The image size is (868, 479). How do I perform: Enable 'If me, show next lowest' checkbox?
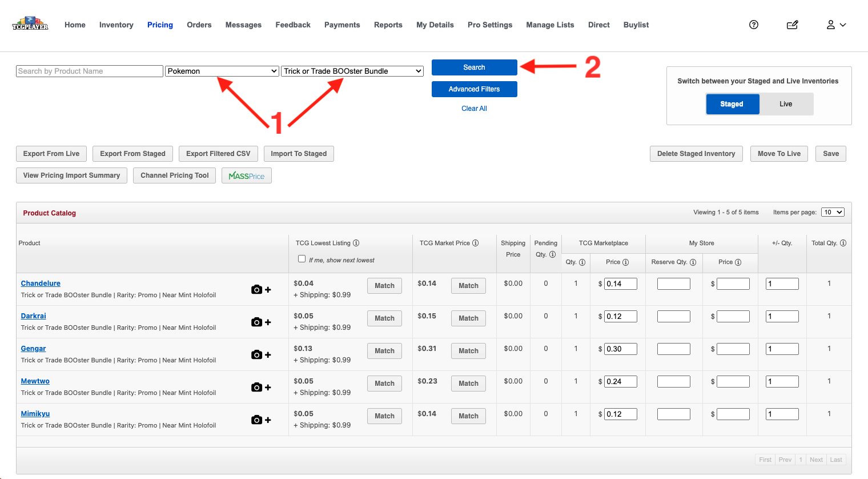point(302,259)
